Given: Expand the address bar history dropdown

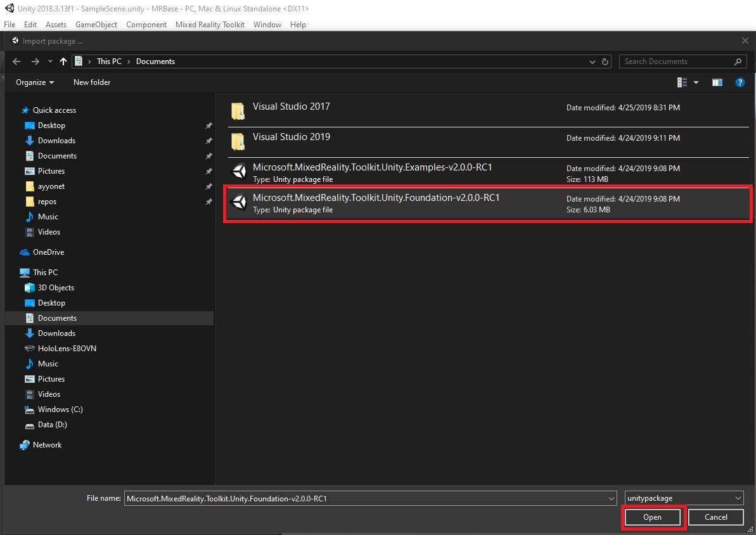Looking at the screenshot, I should [x=592, y=61].
